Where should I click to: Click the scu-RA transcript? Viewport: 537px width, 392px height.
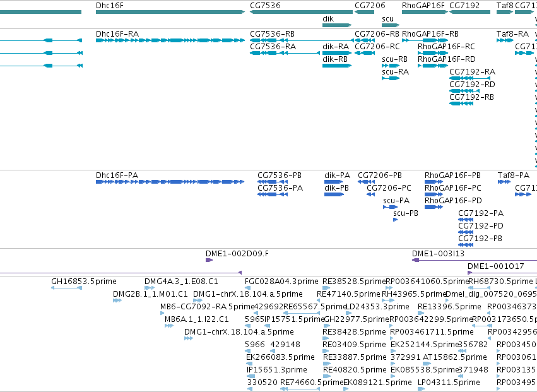(391, 78)
